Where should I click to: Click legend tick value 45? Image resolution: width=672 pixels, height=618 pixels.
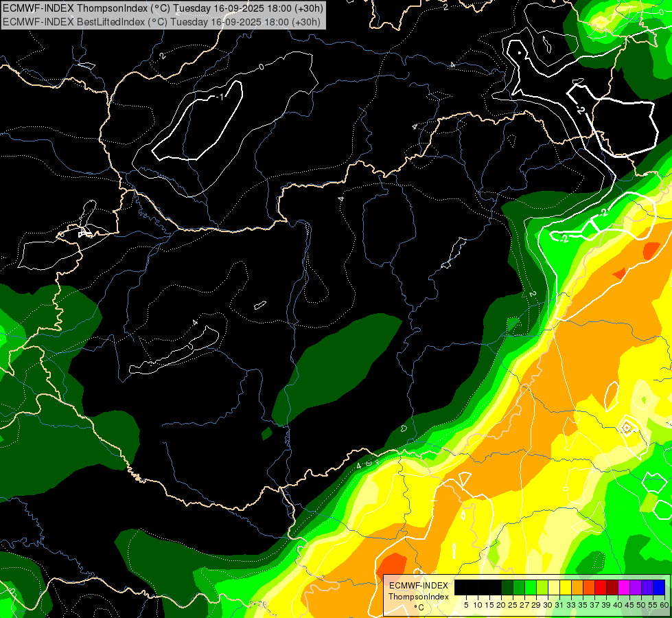point(629,605)
